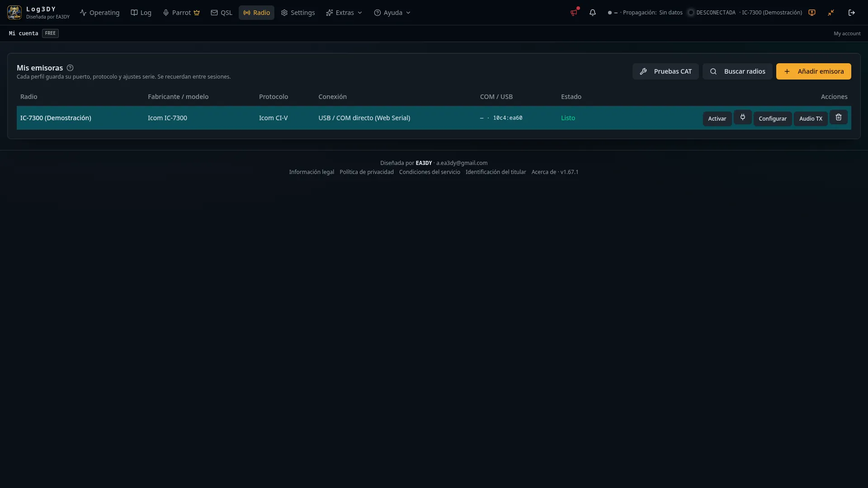This screenshot has height=488, width=868.
Task: Open the Identificación del titular link
Action: point(496,172)
